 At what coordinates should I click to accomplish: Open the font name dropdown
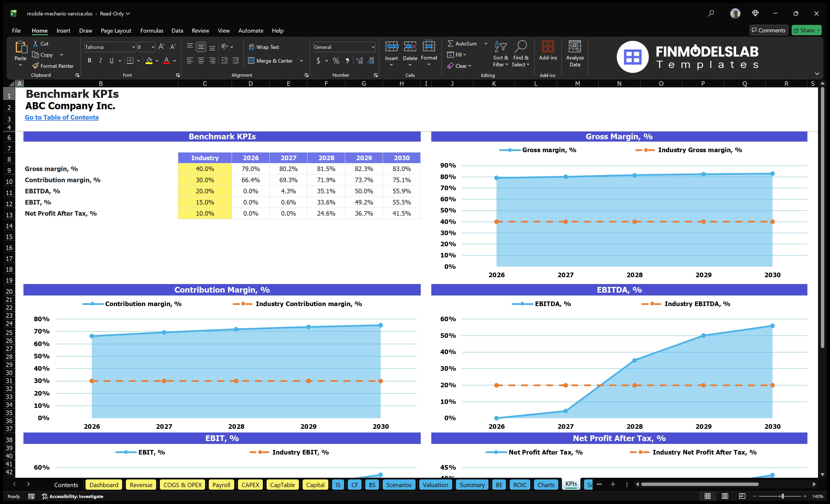134,47
